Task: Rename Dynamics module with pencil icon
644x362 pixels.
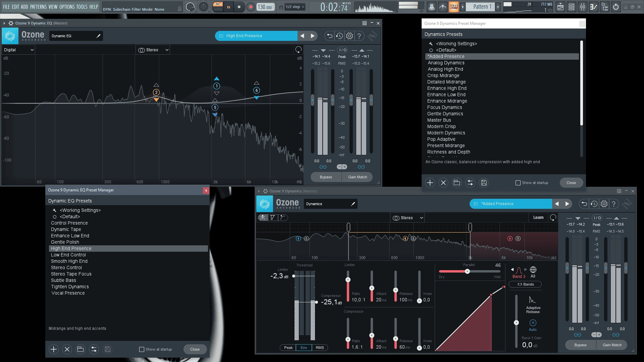Action: tap(353, 204)
